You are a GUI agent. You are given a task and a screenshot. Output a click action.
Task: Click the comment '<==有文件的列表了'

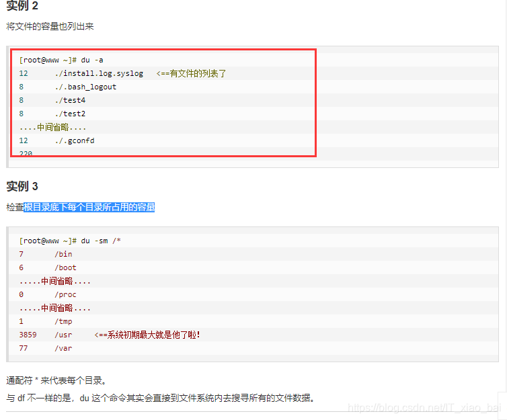(191, 74)
